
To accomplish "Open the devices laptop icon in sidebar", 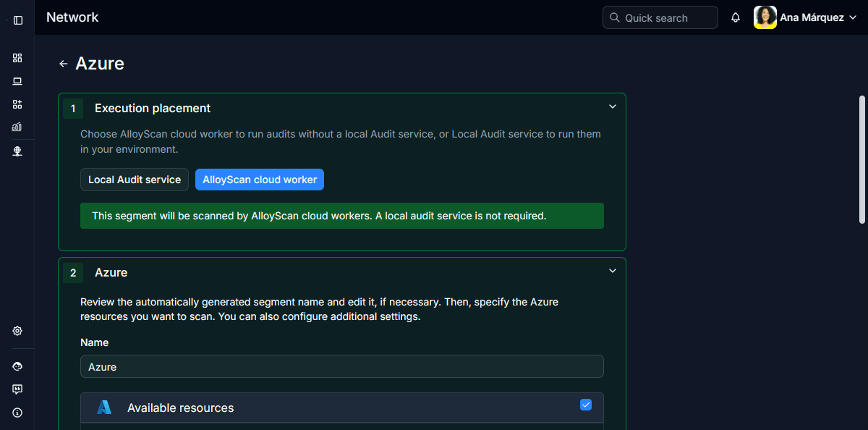I will tap(17, 81).
